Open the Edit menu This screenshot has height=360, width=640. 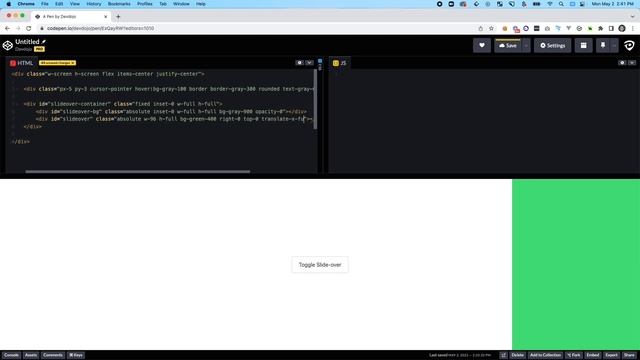59,4
